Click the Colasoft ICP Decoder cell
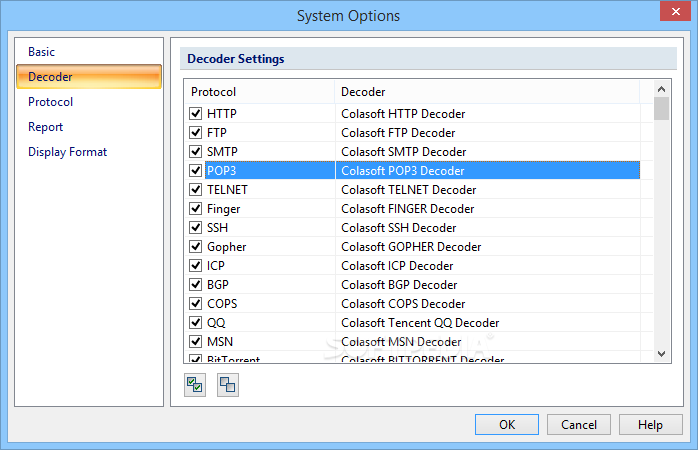Viewport: 698px width, 450px height. tap(487, 265)
